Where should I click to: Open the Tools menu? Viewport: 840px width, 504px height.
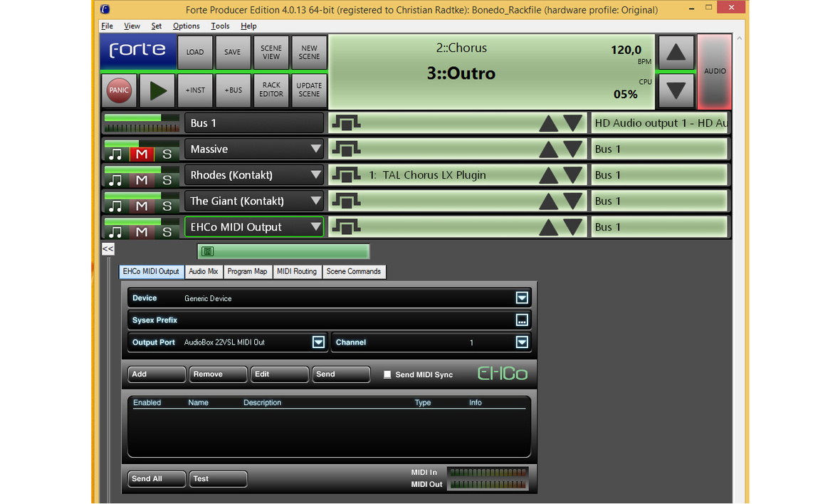(x=220, y=26)
